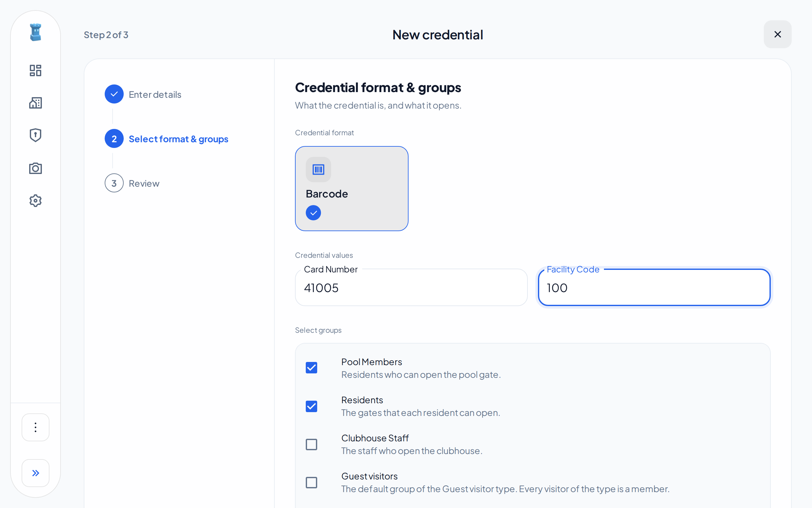Go to Review step
This screenshot has width=812, height=508.
[x=144, y=184]
